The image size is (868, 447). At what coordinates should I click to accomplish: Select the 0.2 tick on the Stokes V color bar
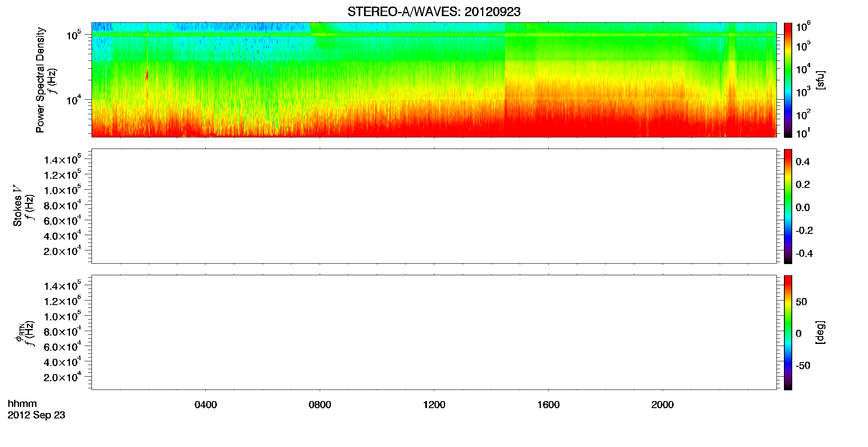click(803, 185)
